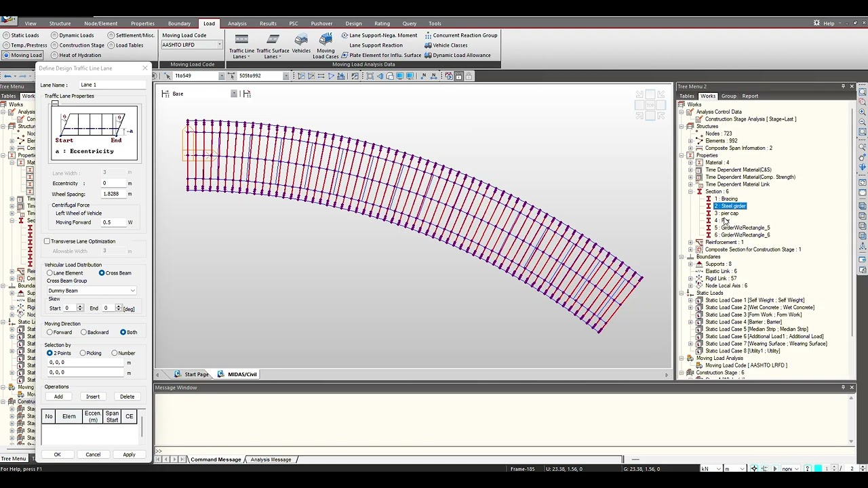Open Lane Support-Nega. Moment
The height and width of the screenshot is (488, 868).
pyautogui.click(x=379, y=35)
